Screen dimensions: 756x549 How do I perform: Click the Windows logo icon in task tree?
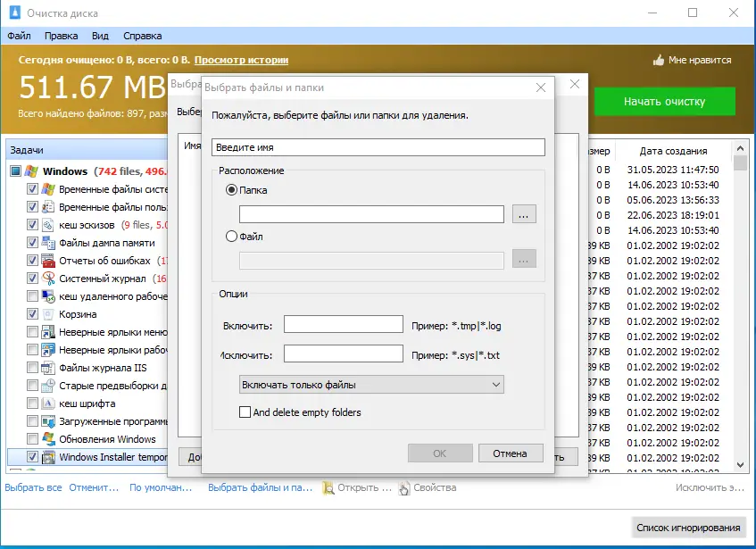coord(31,171)
